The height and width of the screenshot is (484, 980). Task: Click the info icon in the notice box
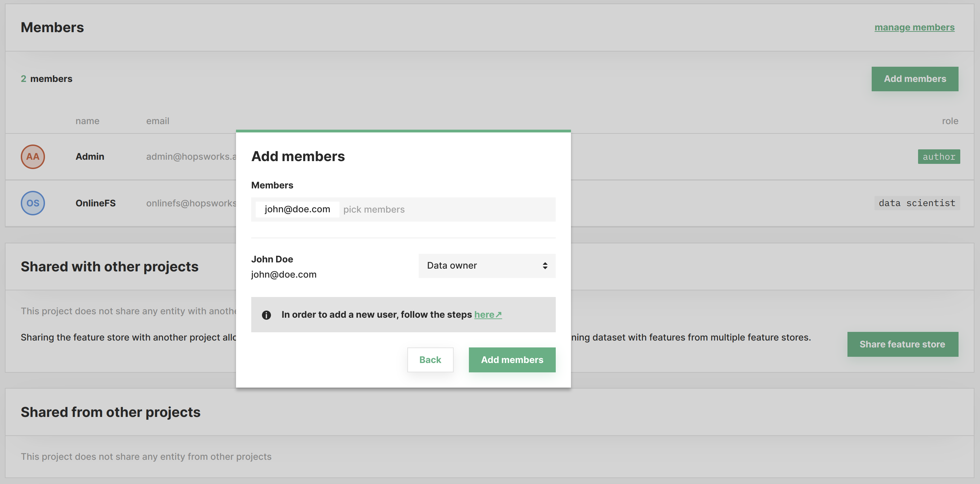[266, 315]
